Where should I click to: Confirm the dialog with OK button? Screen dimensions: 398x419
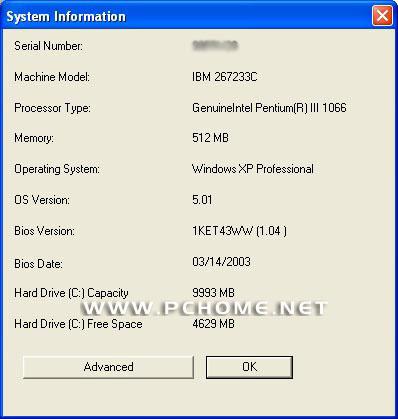click(x=249, y=367)
